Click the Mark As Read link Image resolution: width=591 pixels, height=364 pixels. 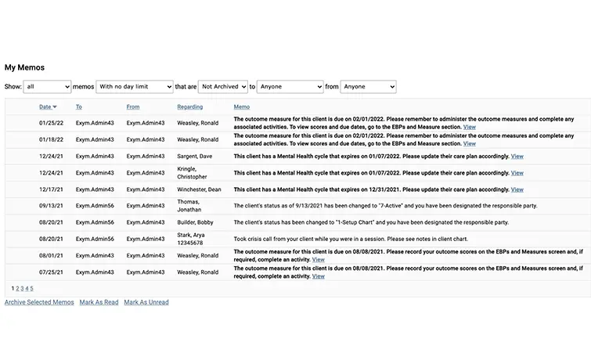click(x=99, y=302)
